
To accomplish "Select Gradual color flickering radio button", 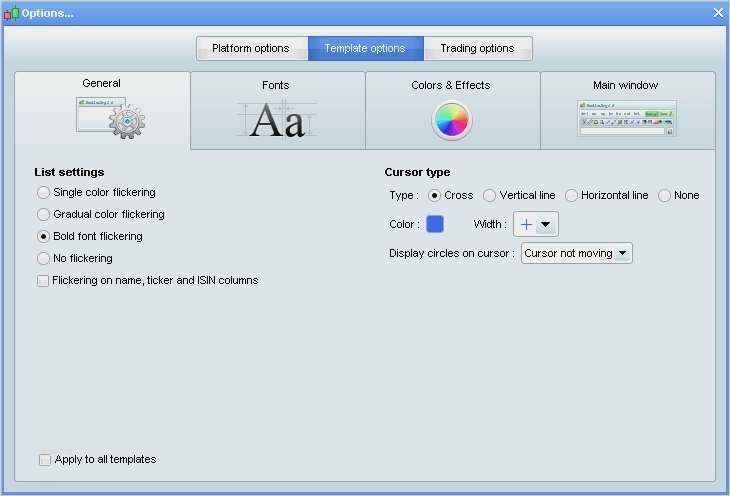I will (43, 214).
